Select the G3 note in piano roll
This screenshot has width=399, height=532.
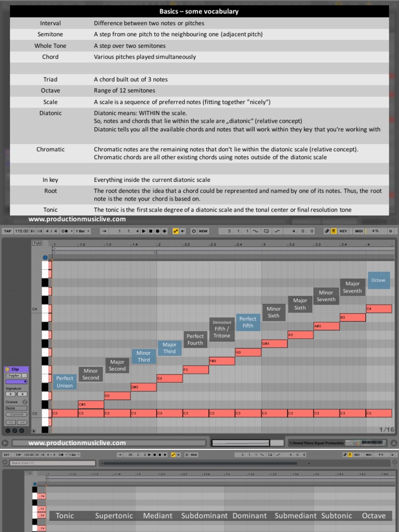248,352
